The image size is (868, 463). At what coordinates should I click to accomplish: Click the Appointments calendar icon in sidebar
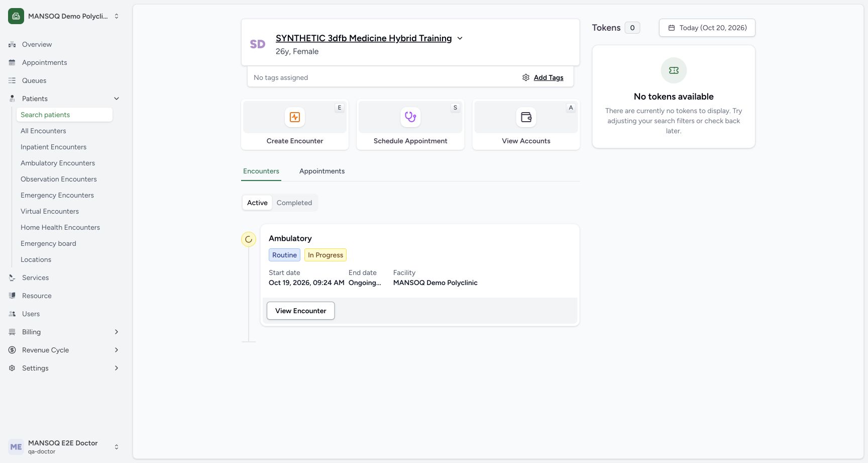pyautogui.click(x=12, y=62)
